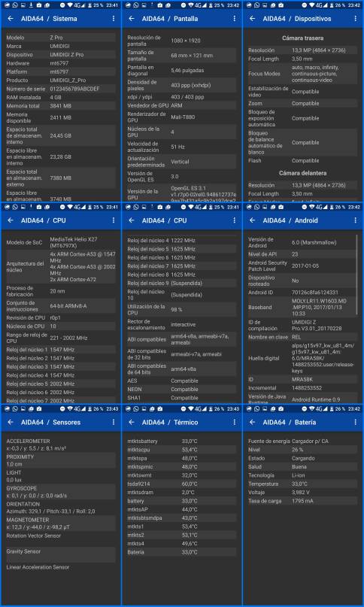The height and width of the screenshot is (607, 364).
Task: Select the 'Reloj del núcleo 4 1222 MHz' row
Action: pyautogui.click(x=181, y=241)
